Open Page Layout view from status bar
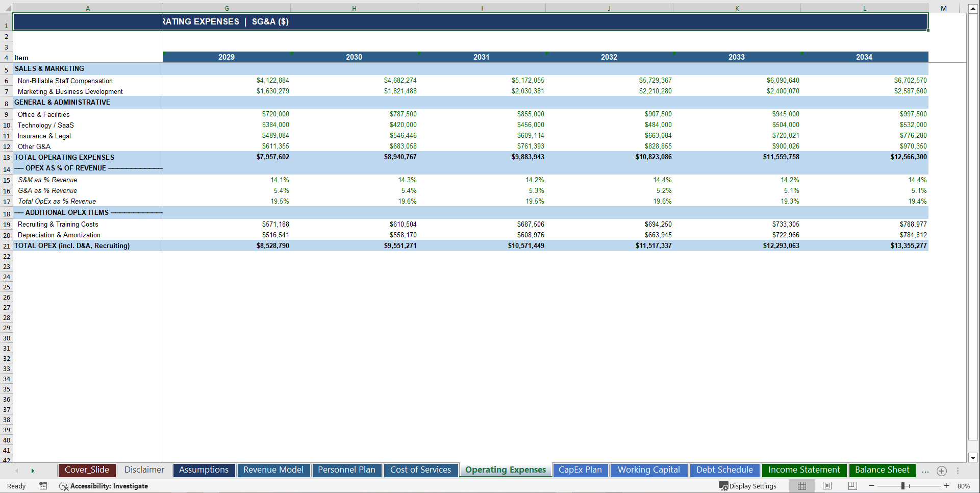 826,486
